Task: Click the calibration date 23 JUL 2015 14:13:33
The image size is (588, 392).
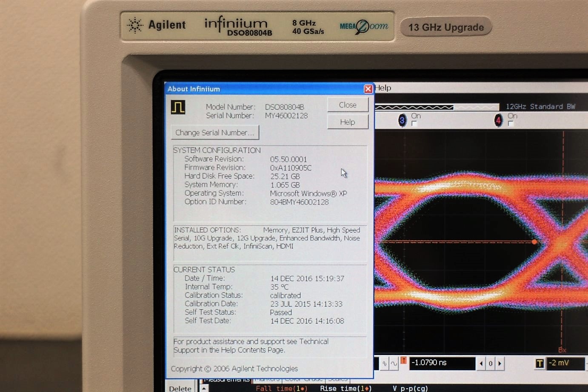Action: (x=306, y=304)
